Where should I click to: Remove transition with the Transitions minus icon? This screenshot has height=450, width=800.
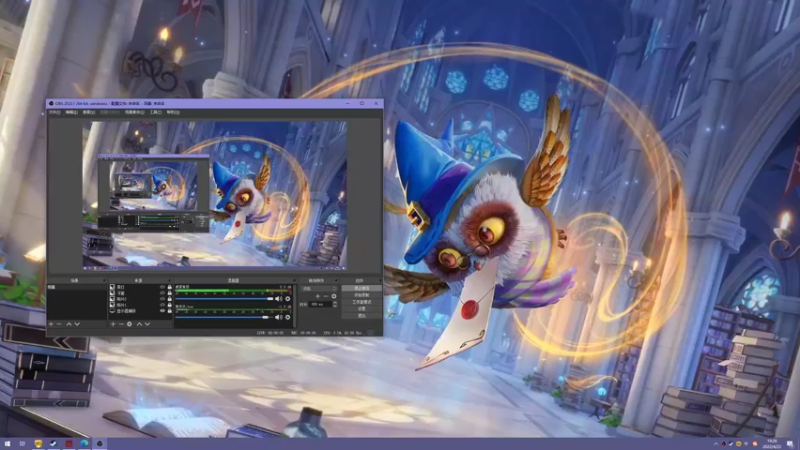[326, 296]
